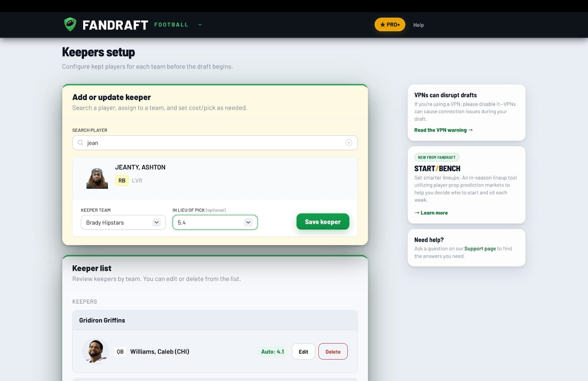Click the Keeper list heading
588x381 pixels.
click(x=92, y=268)
